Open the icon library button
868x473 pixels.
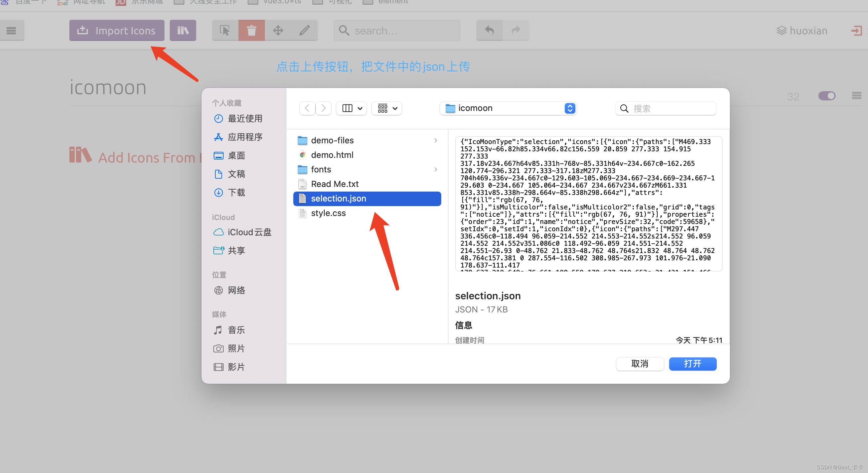(x=183, y=31)
